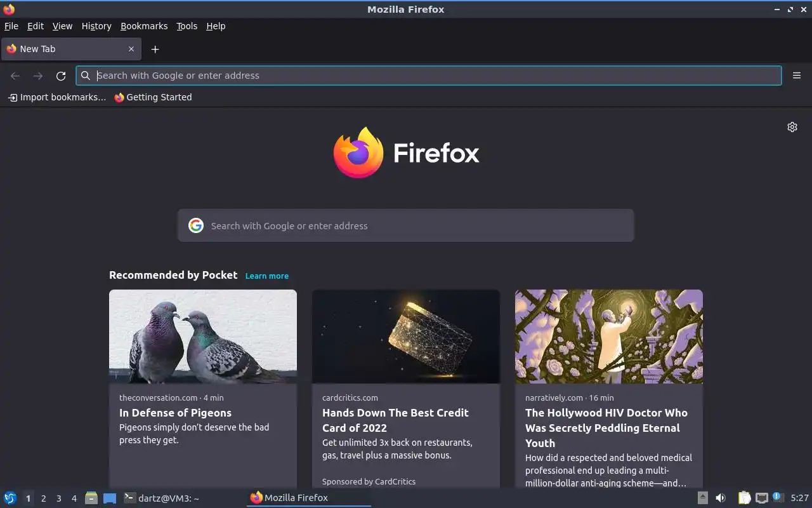Click 'theconversation.com · 4 min' source text
The width and height of the screenshot is (812, 508).
171,398
